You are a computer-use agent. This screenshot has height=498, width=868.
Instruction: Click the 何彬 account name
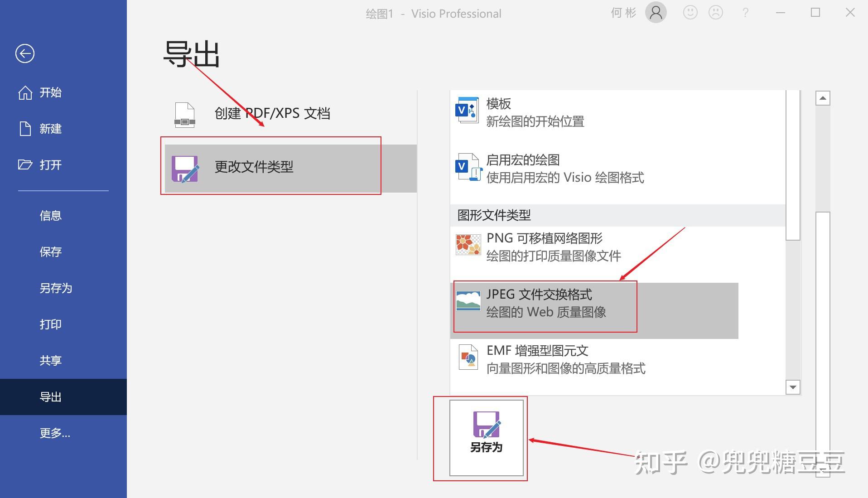pyautogui.click(x=624, y=13)
